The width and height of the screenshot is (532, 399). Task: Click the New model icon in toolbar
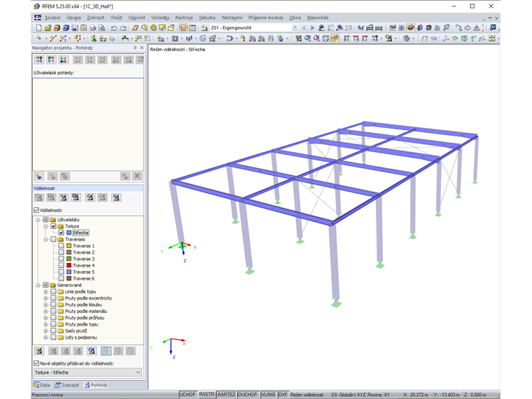coord(39,28)
